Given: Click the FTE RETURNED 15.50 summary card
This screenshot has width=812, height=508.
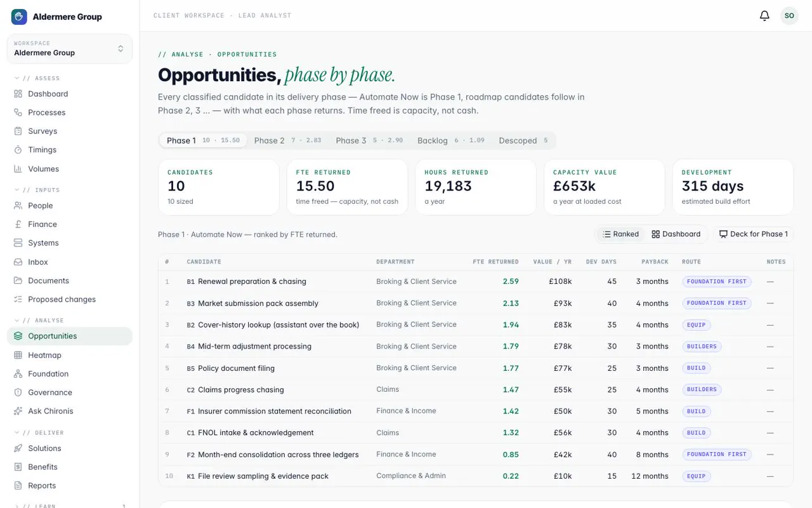Looking at the screenshot, I should click(347, 187).
